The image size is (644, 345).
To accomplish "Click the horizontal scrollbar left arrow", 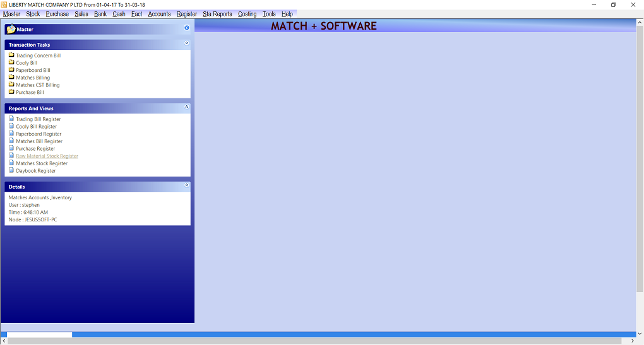I will tap(4, 341).
